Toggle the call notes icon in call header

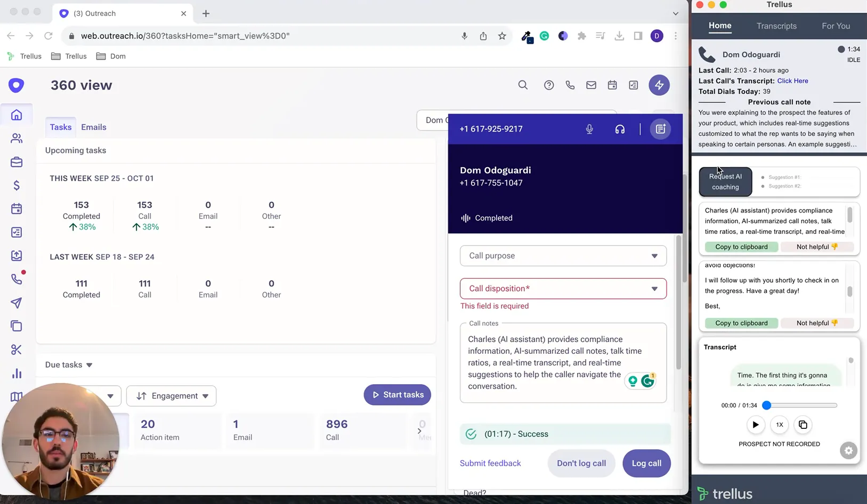(660, 129)
